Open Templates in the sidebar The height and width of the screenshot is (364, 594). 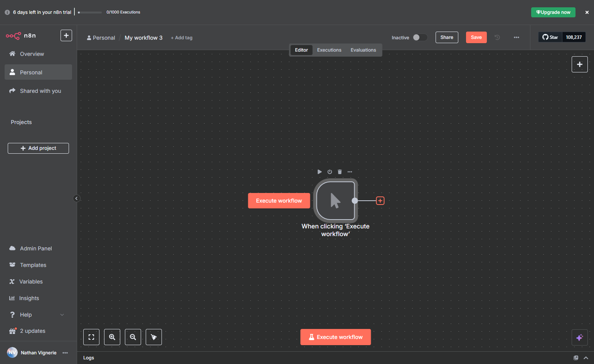pos(38,265)
